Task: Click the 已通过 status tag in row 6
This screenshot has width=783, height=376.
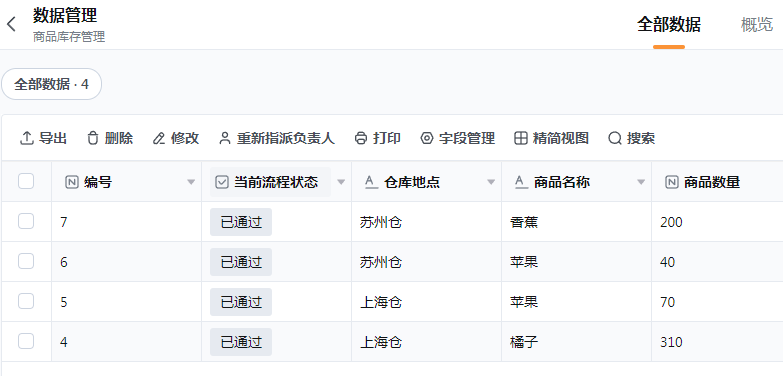Action: [241, 262]
